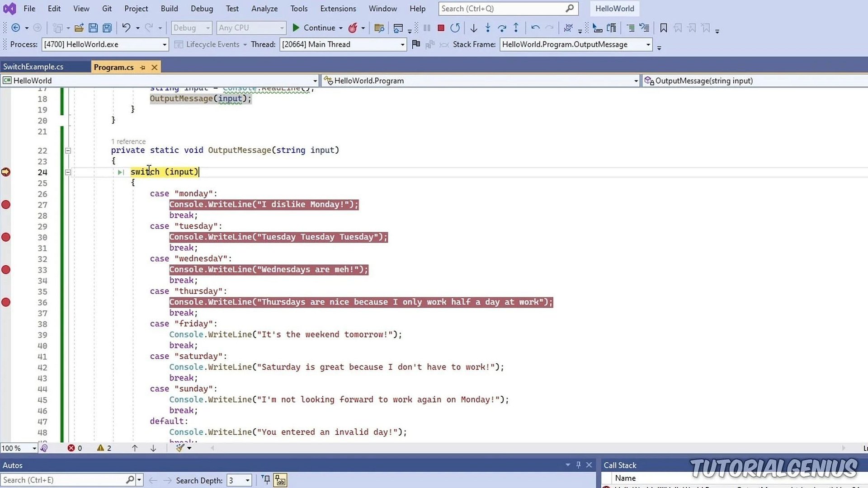Click the Restart debugging icon
Image resolution: width=868 pixels, height=488 pixels.
point(455,28)
